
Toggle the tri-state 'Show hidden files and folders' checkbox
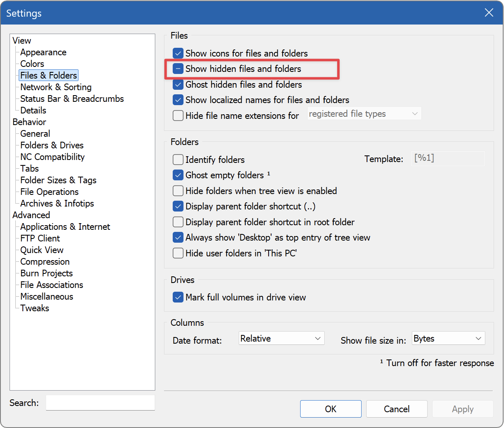[178, 69]
